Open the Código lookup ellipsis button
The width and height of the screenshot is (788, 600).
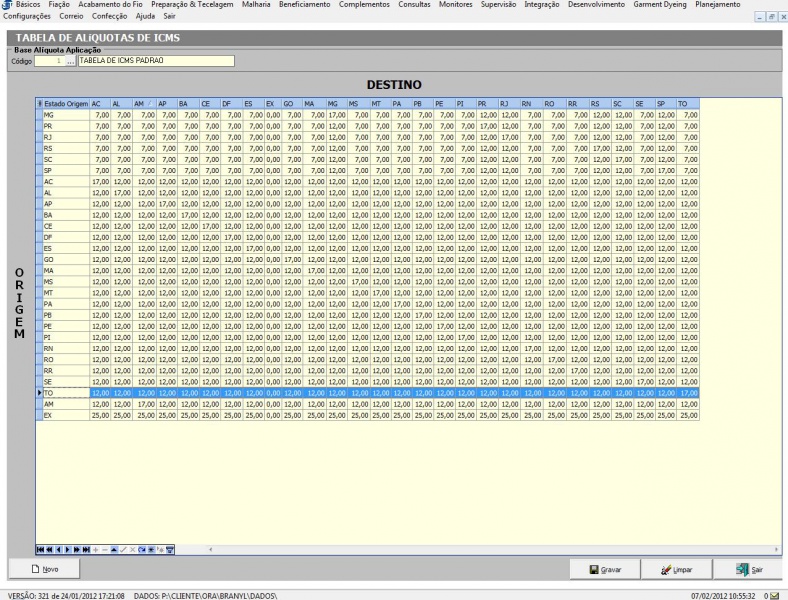[x=71, y=60]
